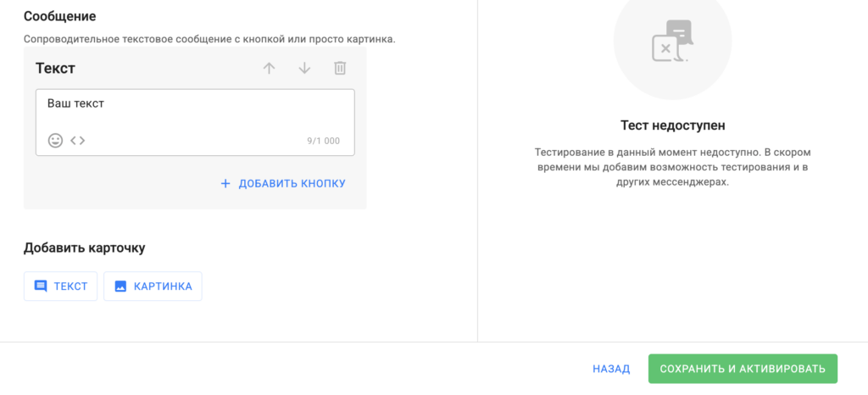868x395 pixels.
Task: Click the move card up arrow
Action: [x=270, y=69]
